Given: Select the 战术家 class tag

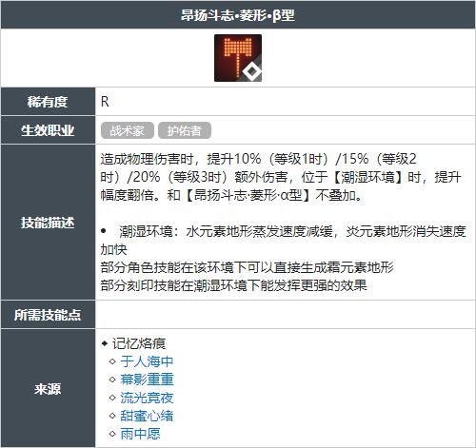Looking at the screenshot, I should (128, 130).
